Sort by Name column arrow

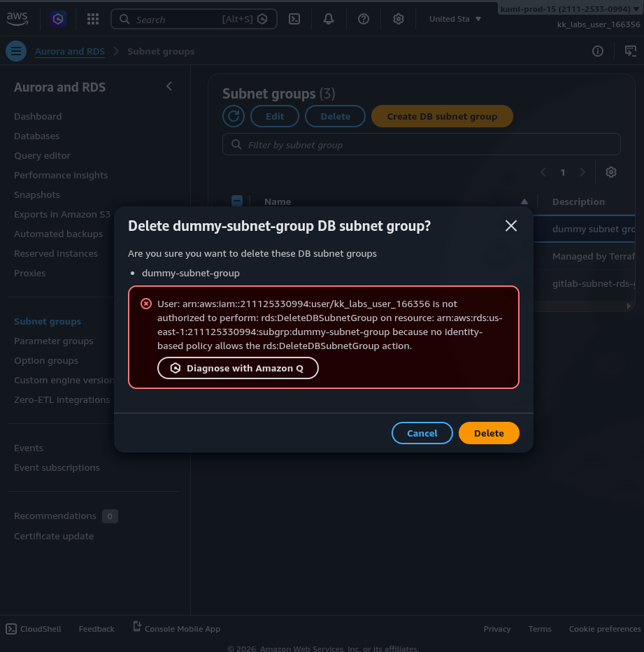coord(524,201)
